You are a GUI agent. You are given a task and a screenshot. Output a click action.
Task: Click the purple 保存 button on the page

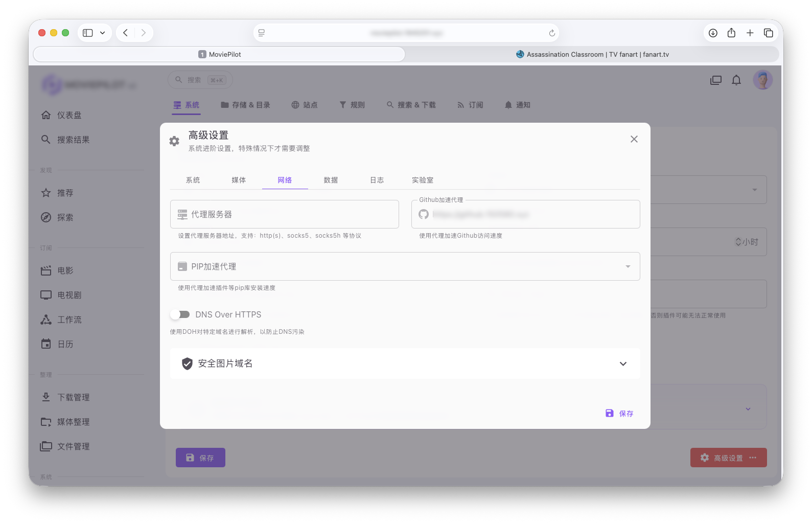[x=200, y=458]
